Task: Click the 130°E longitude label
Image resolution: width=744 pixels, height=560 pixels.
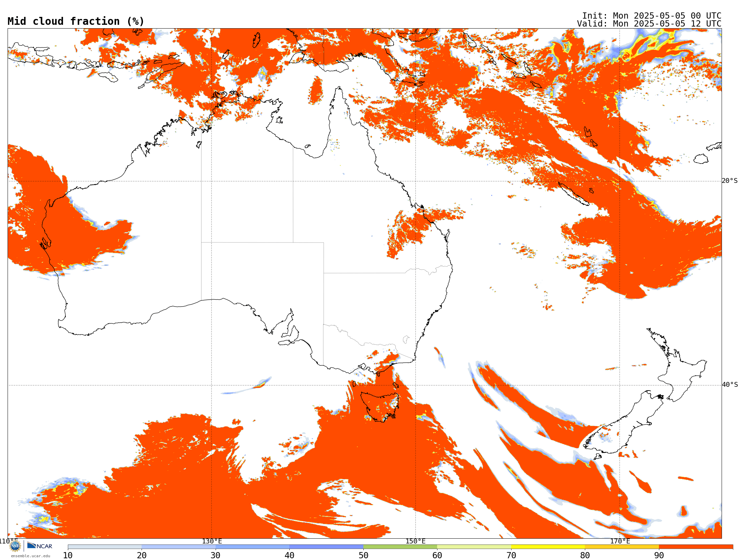Action: pyautogui.click(x=212, y=541)
